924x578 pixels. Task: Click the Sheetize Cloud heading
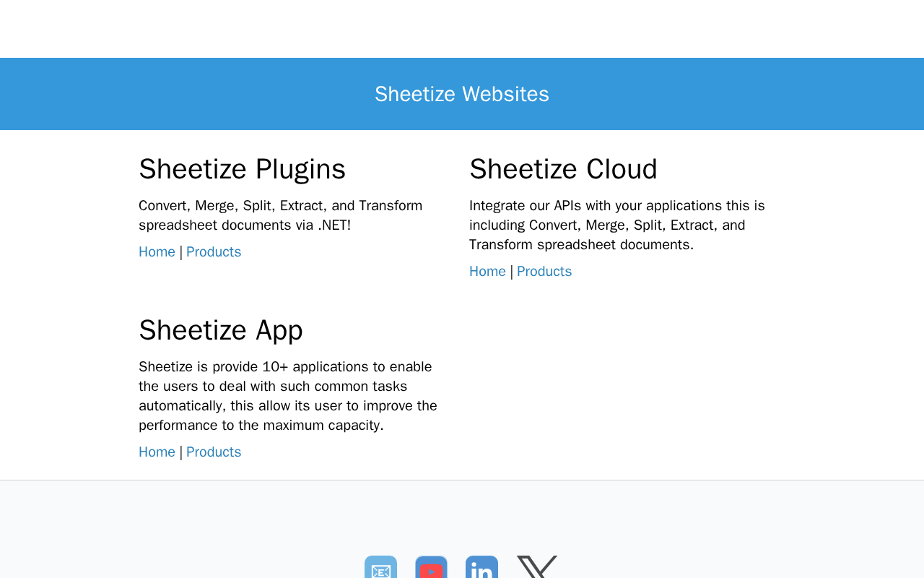(563, 169)
